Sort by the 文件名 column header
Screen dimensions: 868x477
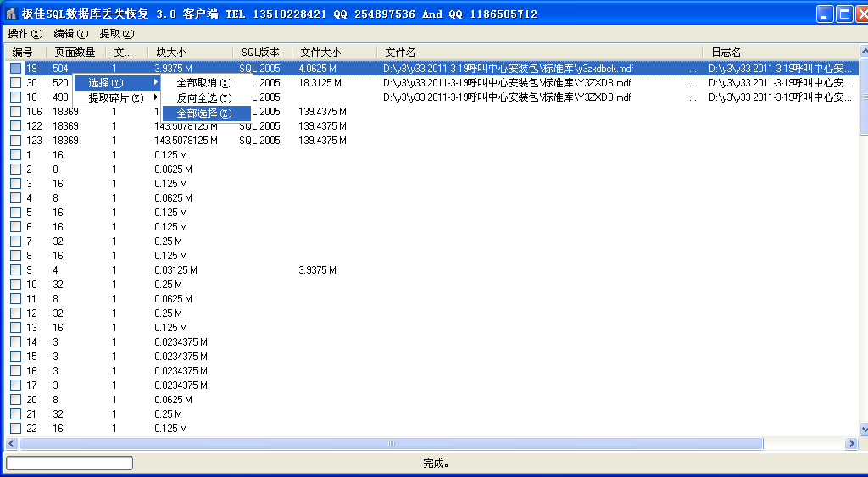coord(540,52)
